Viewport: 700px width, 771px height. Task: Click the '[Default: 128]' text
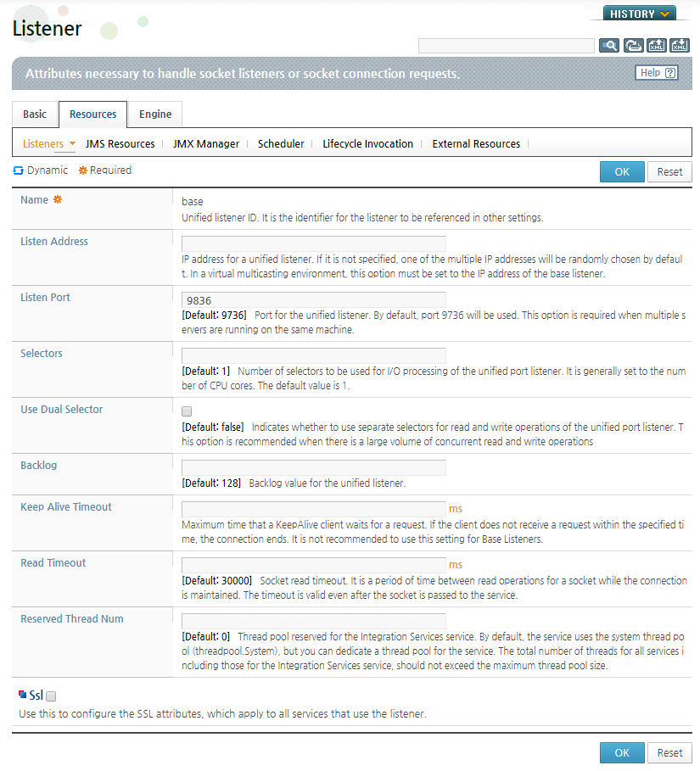point(211,483)
